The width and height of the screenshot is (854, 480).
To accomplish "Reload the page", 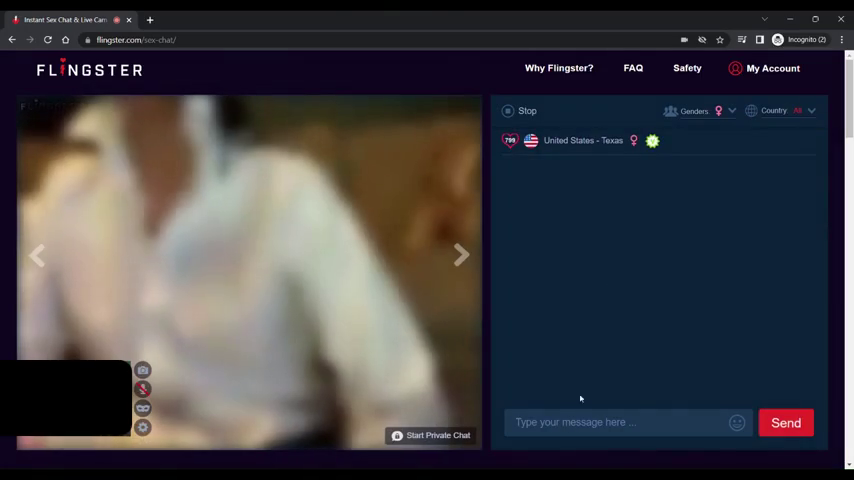I will pos(48,40).
